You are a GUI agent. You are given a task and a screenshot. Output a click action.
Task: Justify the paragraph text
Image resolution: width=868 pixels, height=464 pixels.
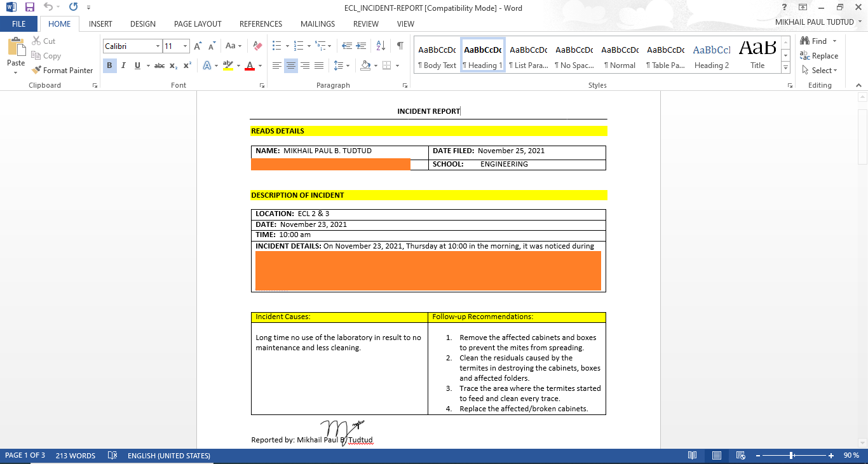319,65
